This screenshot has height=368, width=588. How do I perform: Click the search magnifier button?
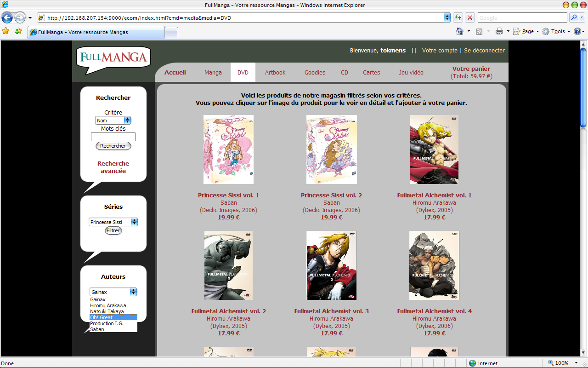click(x=573, y=18)
